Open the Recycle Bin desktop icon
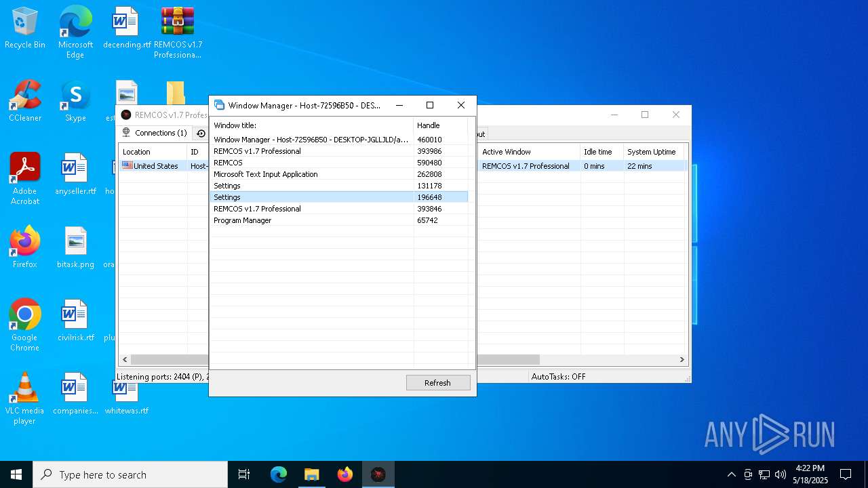This screenshot has width=868, height=488. 25,29
